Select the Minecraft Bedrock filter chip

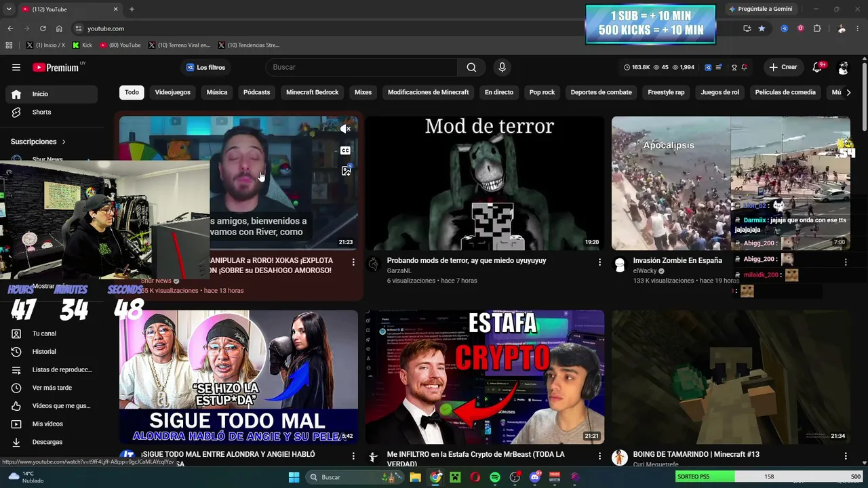(x=313, y=92)
